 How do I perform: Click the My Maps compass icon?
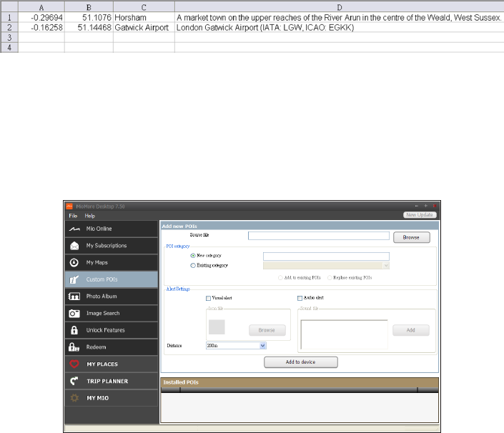[x=74, y=262]
